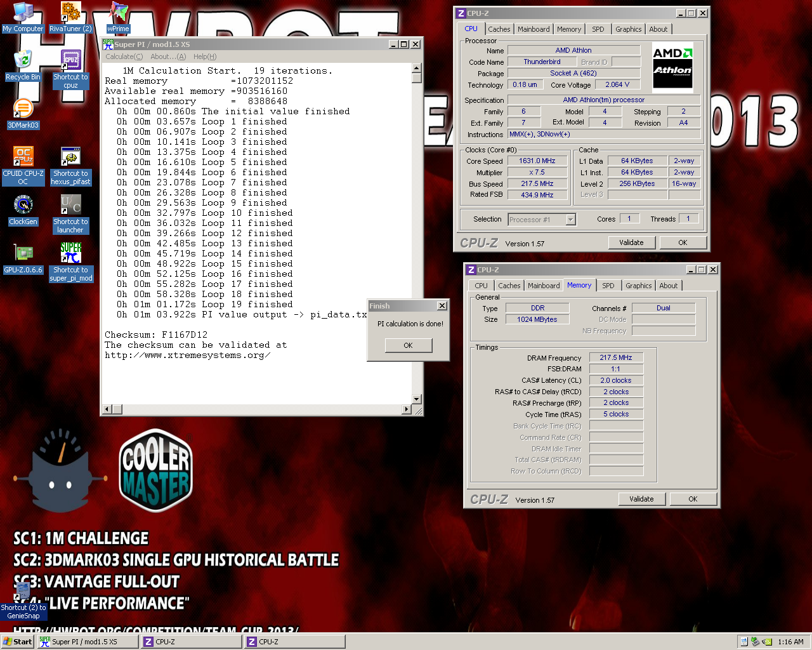Image resolution: width=812 pixels, height=650 pixels.
Task: Click top CPU-Z window title icon
Action: pos(462,13)
